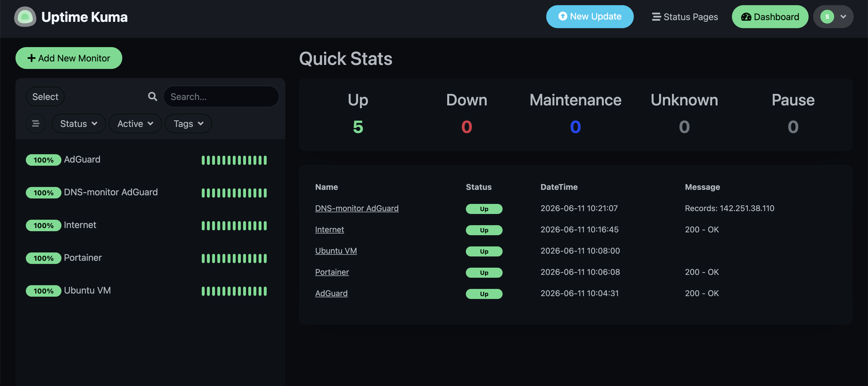Click the Uptime Kuma logo icon

[x=25, y=17]
